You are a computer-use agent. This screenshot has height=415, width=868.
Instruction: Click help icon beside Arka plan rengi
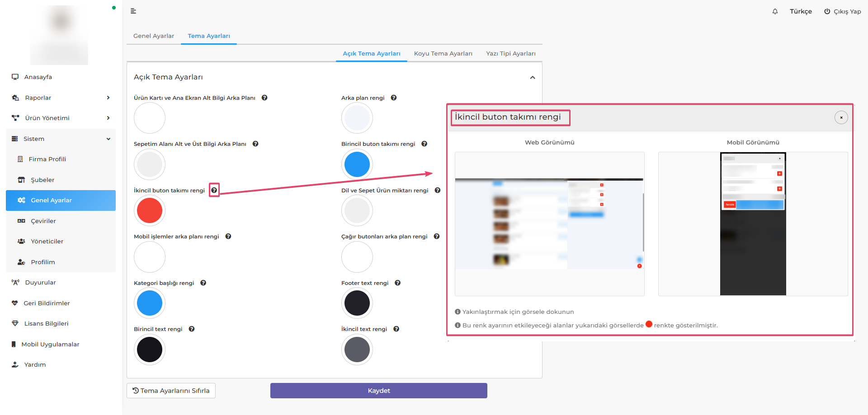(x=394, y=98)
